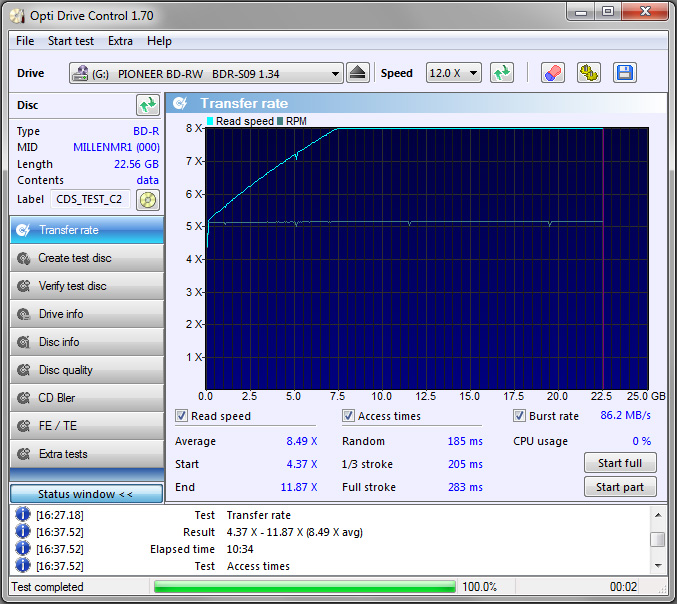Viewport: 677px width, 604px height.
Task: Open the Extra menu
Action: point(120,41)
